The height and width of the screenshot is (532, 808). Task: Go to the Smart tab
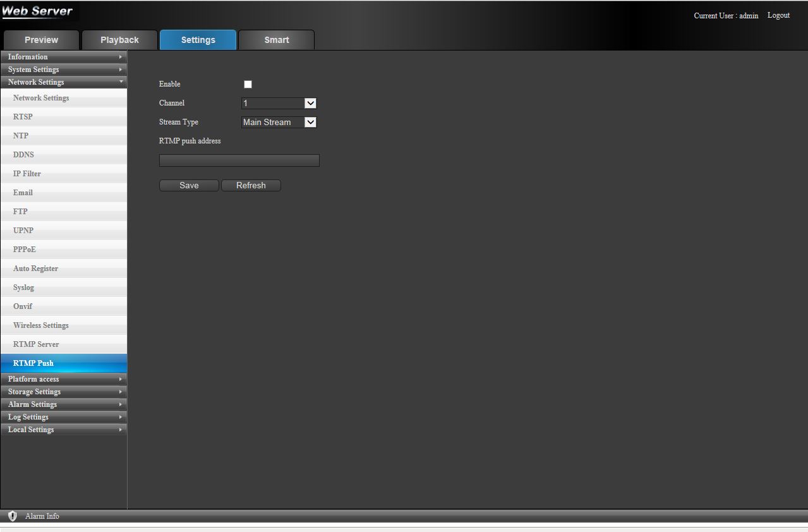[x=276, y=40]
